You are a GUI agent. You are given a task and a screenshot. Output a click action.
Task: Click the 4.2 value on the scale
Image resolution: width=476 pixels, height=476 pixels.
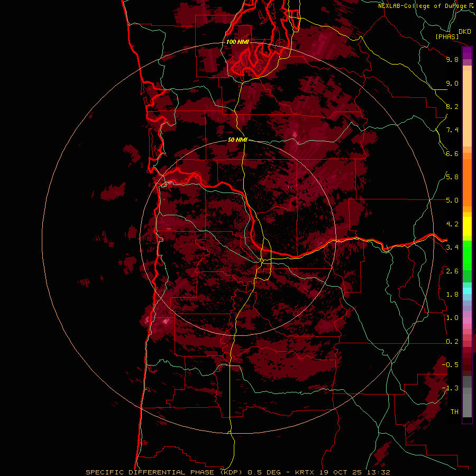pos(452,224)
